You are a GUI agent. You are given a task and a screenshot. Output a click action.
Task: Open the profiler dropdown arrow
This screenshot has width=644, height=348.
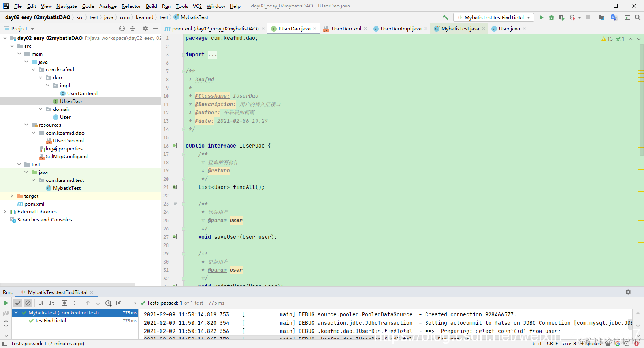(x=580, y=17)
